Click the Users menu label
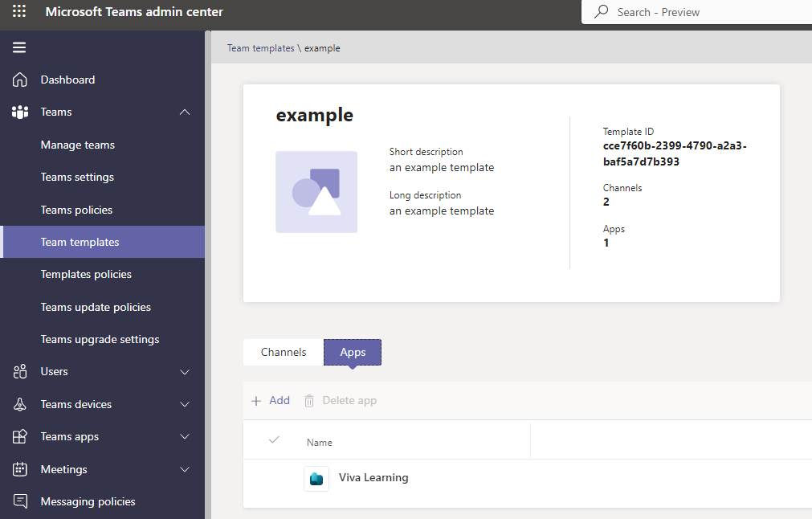Viewport: 812px width, 519px height. (x=55, y=371)
